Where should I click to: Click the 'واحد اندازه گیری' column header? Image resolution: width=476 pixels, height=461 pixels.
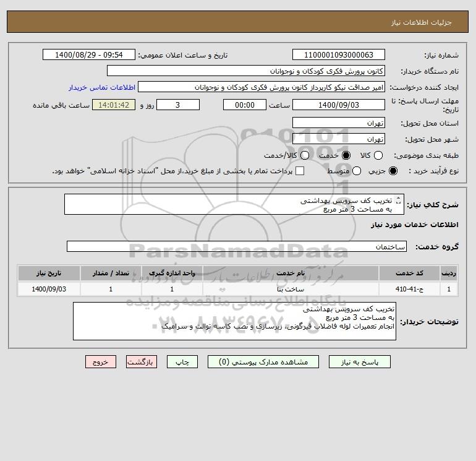(172, 273)
